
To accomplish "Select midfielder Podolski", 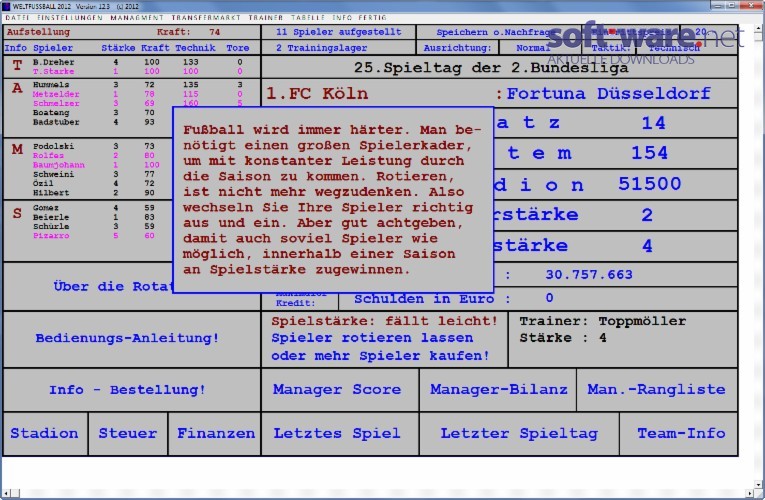I will (x=54, y=146).
